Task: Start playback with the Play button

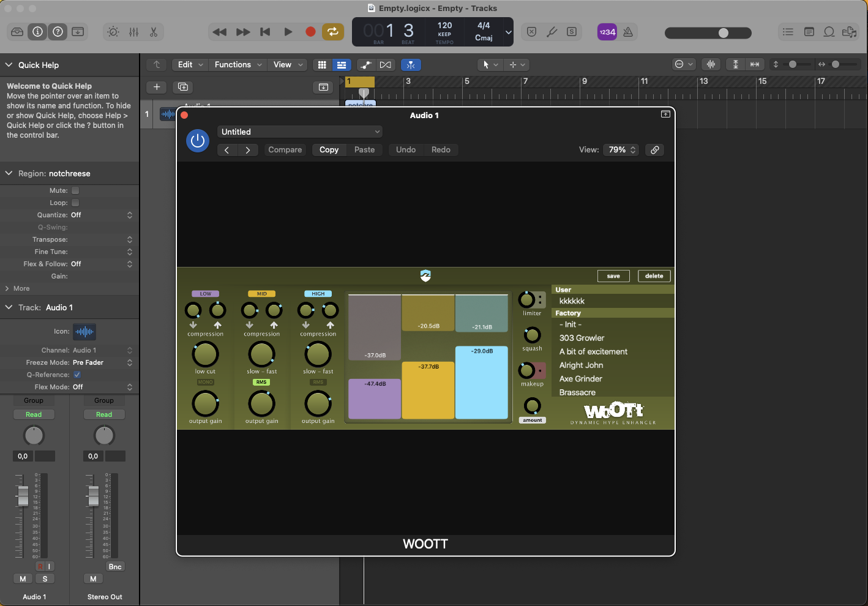Action: 288,32
